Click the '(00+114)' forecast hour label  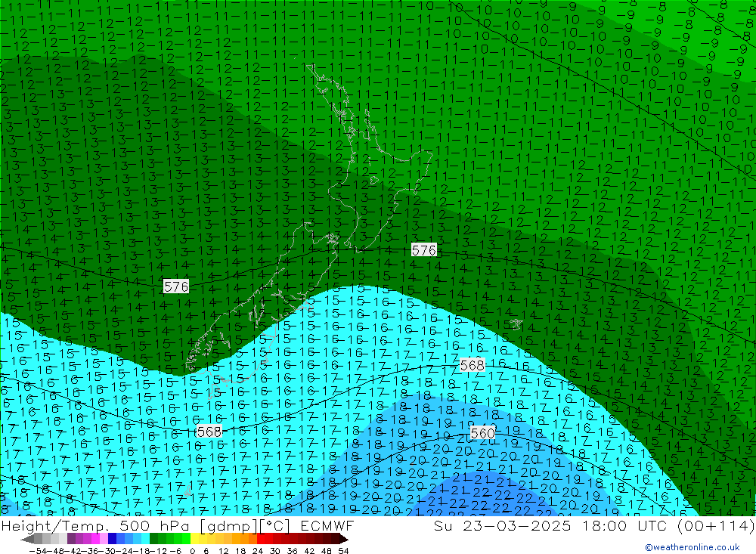716,525
